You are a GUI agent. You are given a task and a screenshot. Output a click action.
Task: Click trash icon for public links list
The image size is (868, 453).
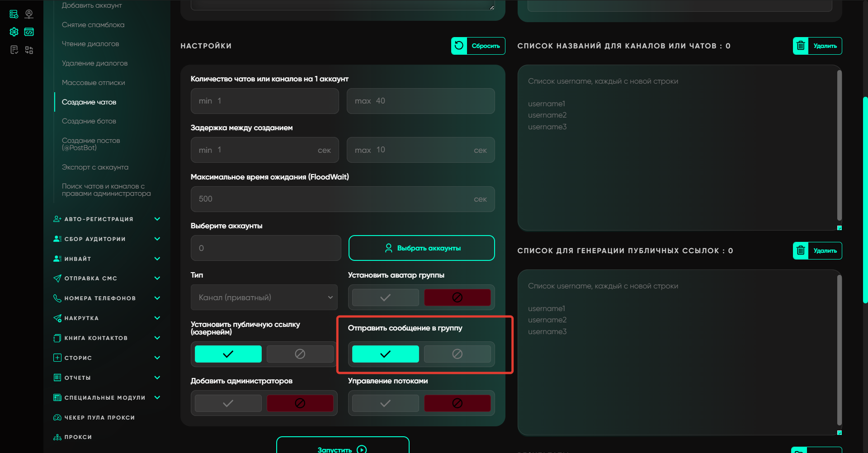point(801,250)
